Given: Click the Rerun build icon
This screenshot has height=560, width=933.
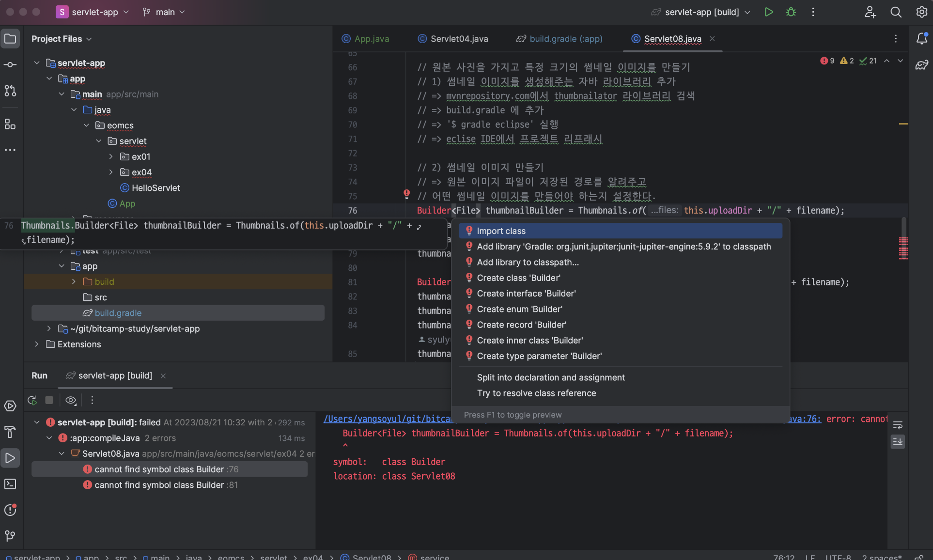Looking at the screenshot, I should coord(32,400).
